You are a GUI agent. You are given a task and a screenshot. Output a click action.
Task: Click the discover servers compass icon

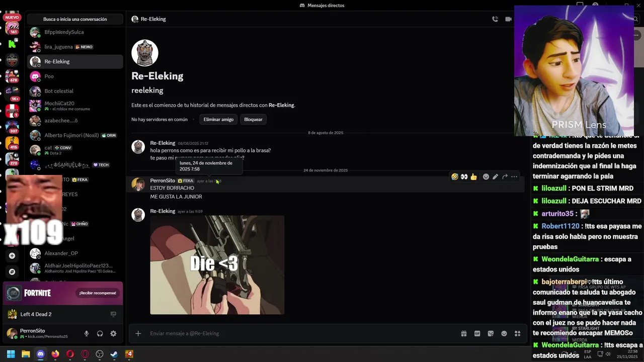pyautogui.click(x=13, y=271)
